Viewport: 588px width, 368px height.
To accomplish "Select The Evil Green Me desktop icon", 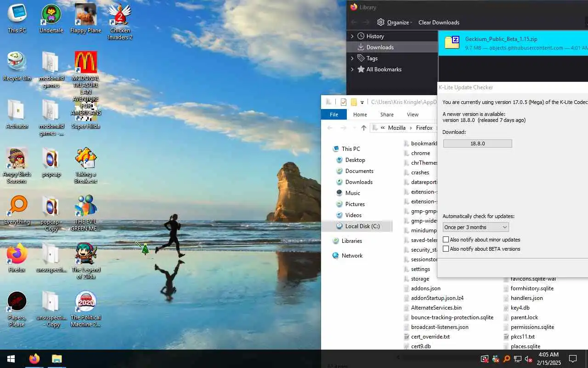I will coord(85,213).
